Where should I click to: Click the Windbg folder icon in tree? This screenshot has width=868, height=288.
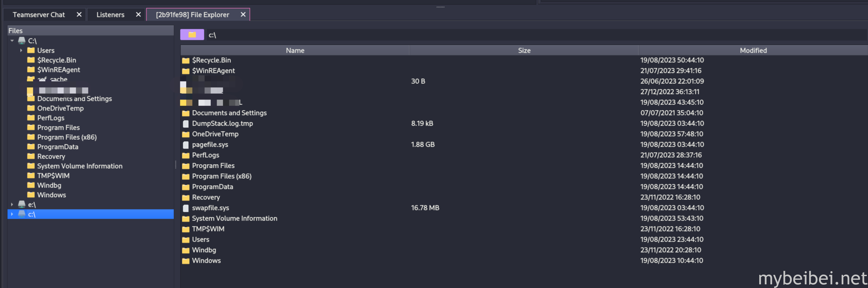(31, 185)
